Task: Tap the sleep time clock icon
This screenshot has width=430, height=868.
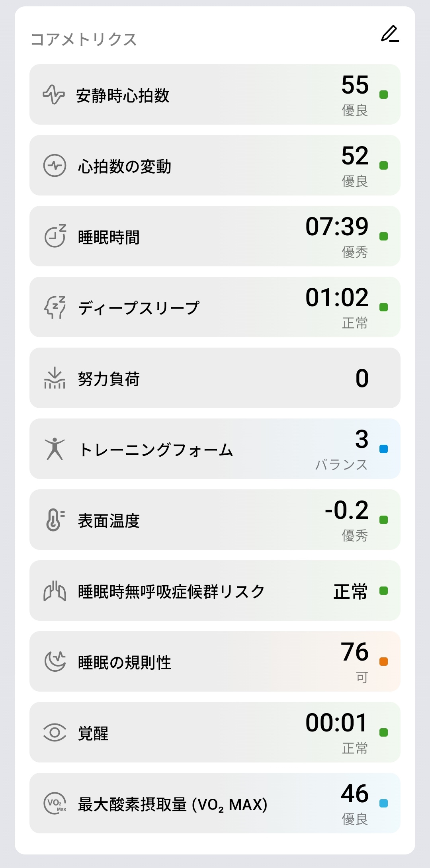Action: (x=55, y=236)
